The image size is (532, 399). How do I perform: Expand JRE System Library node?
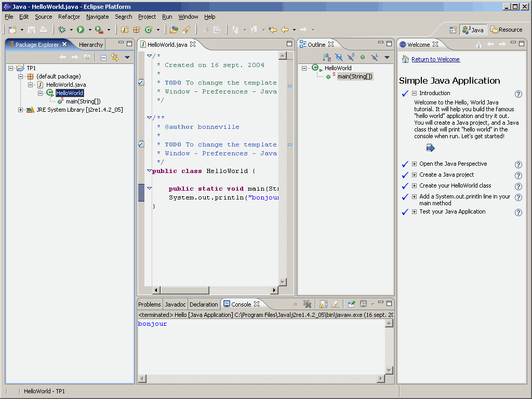point(21,110)
